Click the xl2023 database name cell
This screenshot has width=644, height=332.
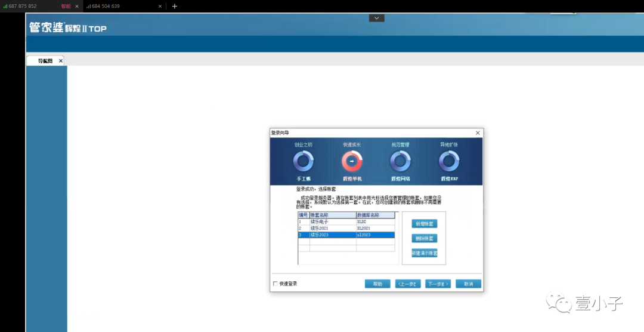pos(376,235)
